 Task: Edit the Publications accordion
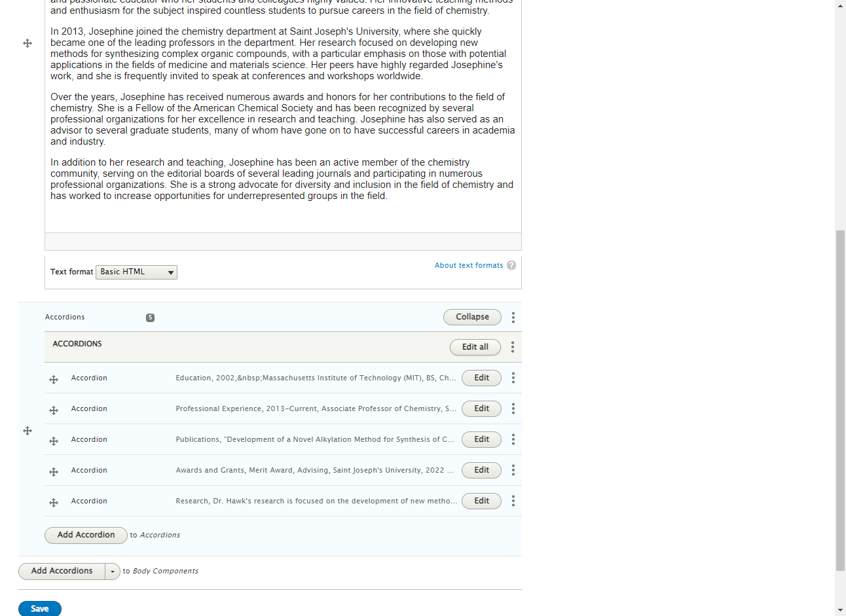click(x=481, y=439)
